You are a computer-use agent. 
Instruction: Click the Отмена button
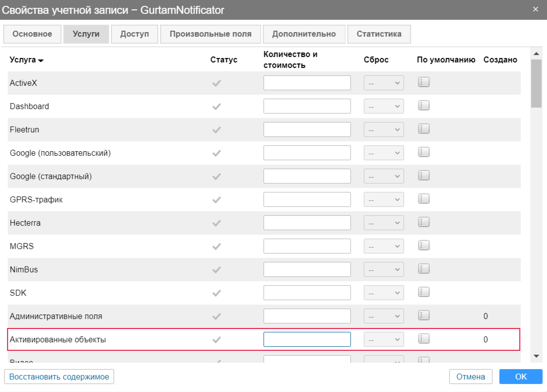(x=470, y=377)
